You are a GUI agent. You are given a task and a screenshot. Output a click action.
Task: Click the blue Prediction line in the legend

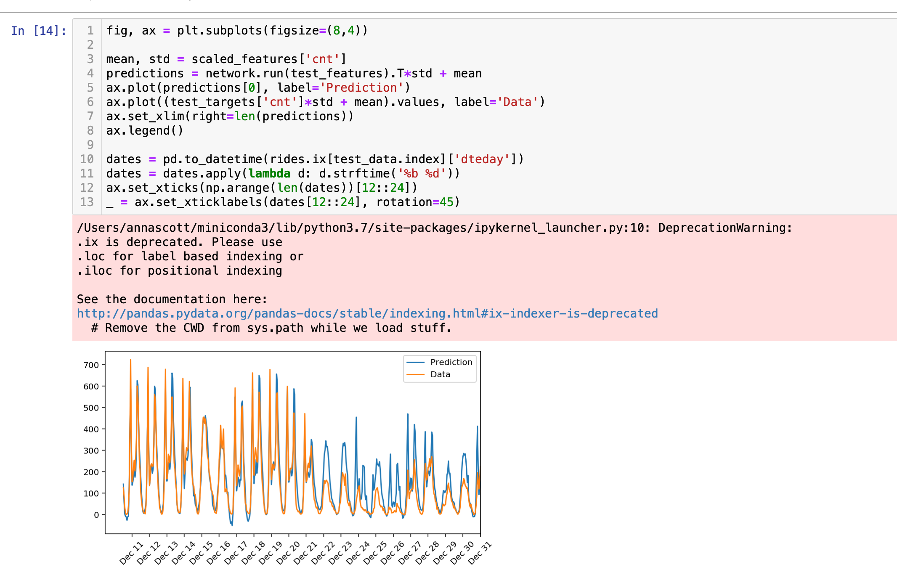[x=415, y=362]
